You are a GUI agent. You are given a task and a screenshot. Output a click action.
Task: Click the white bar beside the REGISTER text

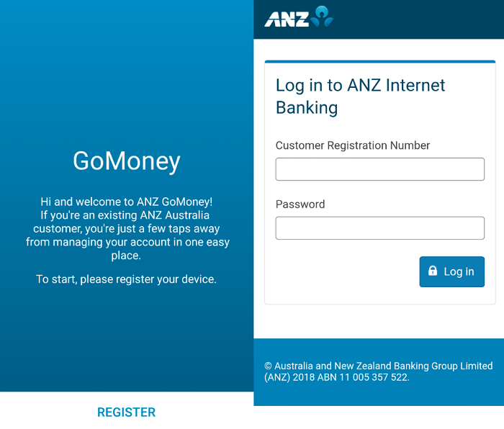(43, 412)
